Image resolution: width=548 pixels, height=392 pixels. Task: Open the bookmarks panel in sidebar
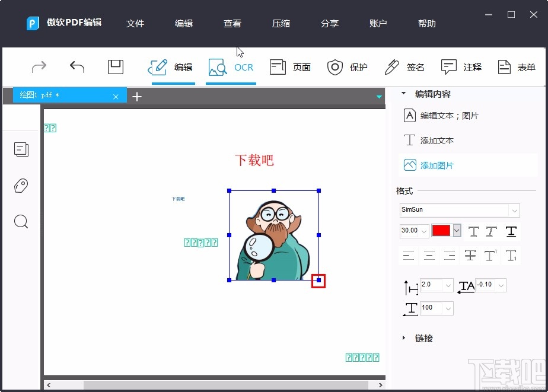(21, 186)
